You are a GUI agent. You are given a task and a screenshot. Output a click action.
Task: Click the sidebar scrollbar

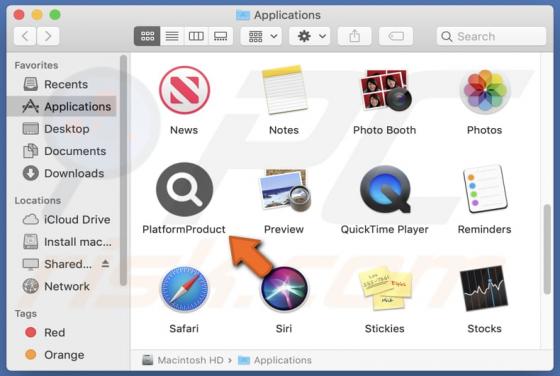123,170
